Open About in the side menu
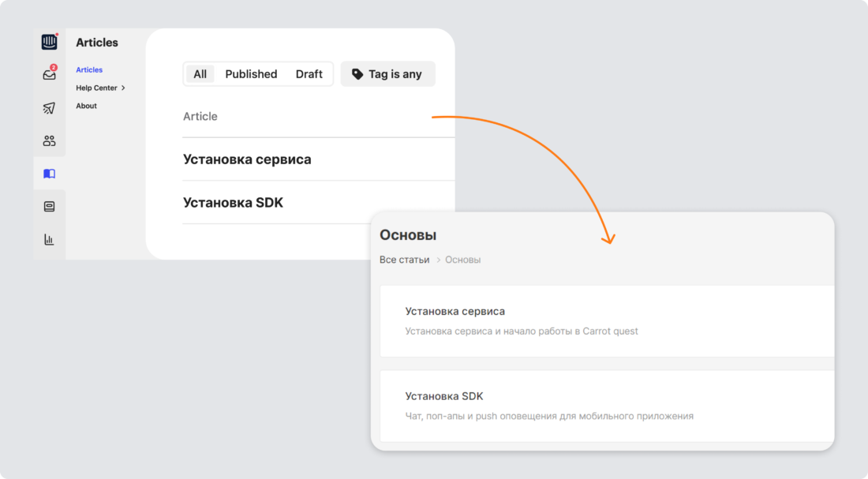This screenshot has height=479, width=868. (x=86, y=106)
